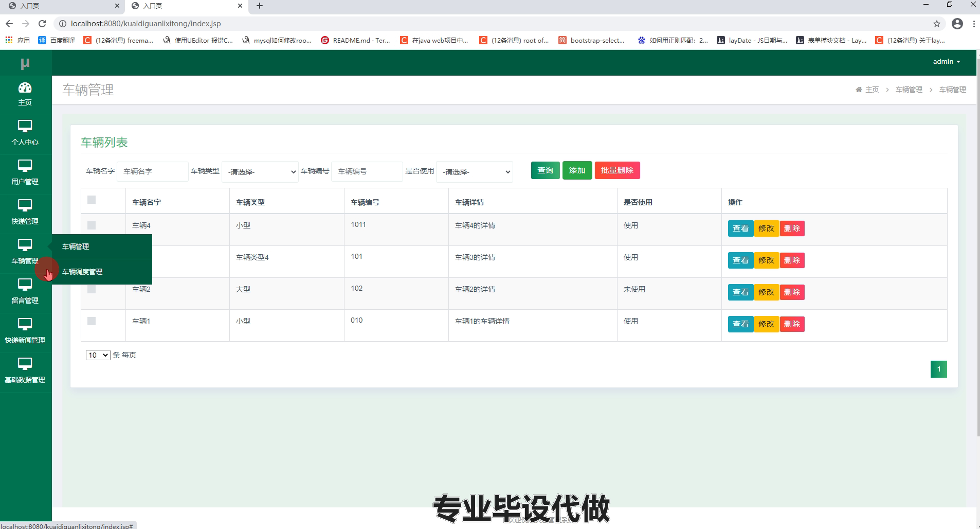Check the checkbox for row 车辆1
The width and height of the screenshot is (980, 529).
(x=92, y=321)
